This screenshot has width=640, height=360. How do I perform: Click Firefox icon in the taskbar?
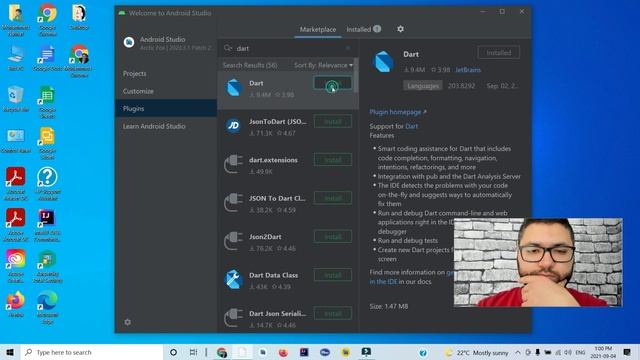[283, 352]
